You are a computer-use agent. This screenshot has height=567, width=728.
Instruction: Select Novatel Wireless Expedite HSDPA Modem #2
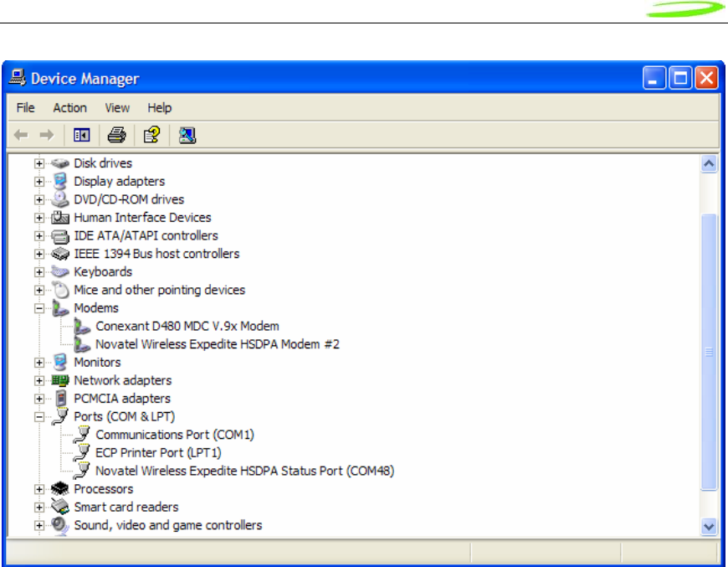[218, 344]
